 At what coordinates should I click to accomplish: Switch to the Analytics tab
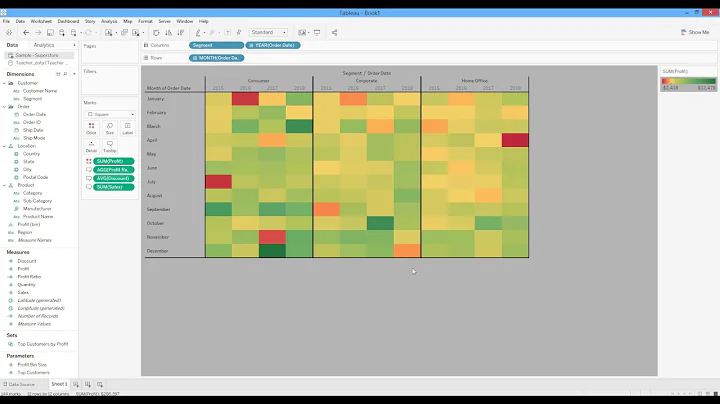pos(44,45)
